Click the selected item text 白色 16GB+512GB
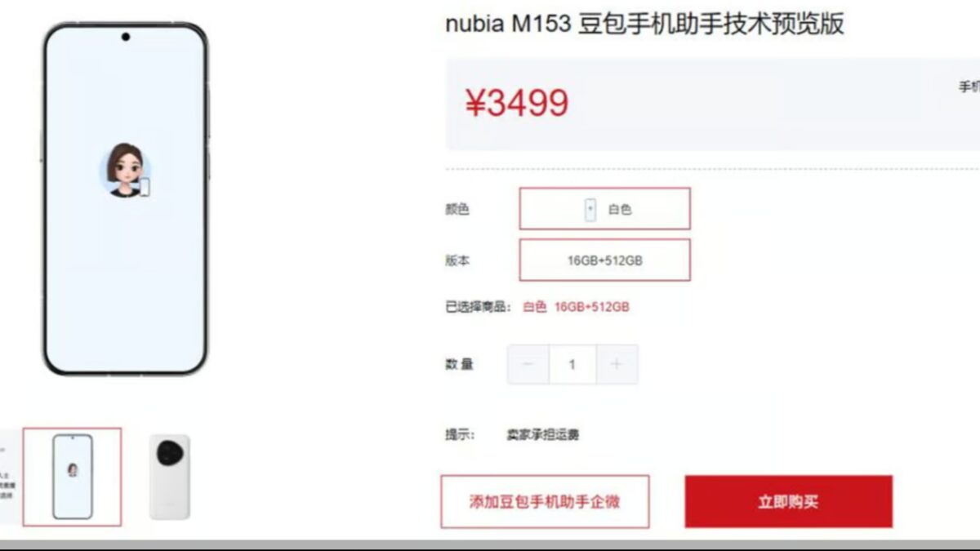Image resolution: width=980 pixels, height=551 pixels. [576, 307]
